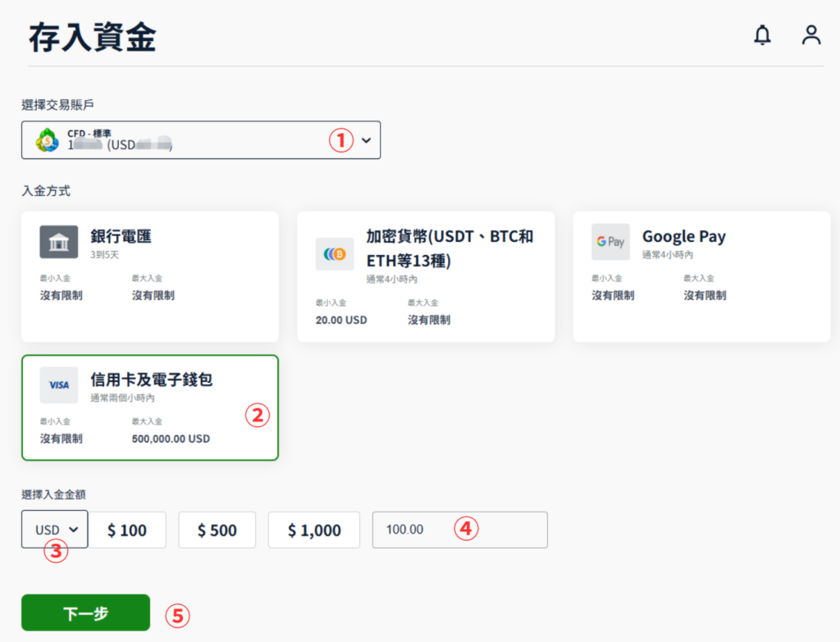Open the USD currency dropdown

54,529
